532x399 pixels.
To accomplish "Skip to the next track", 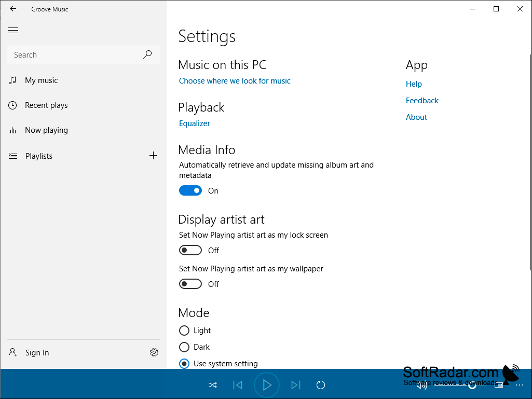I will click(296, 385).
